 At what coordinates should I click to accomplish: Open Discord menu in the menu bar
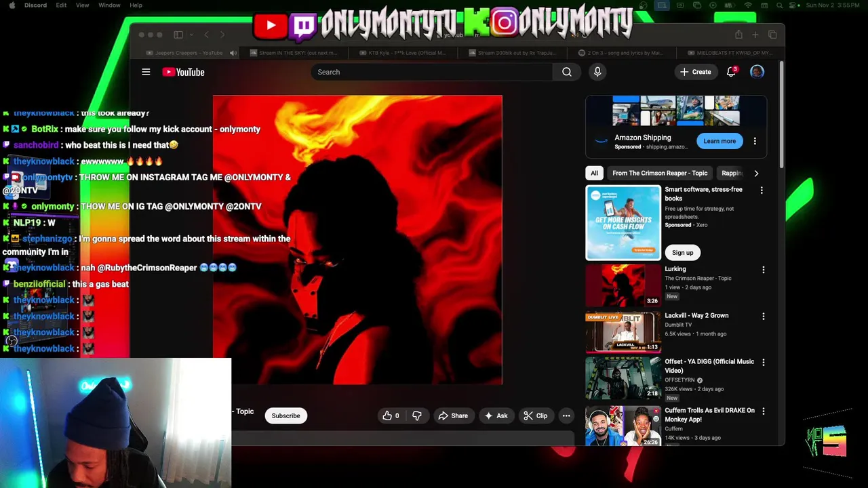35,5
